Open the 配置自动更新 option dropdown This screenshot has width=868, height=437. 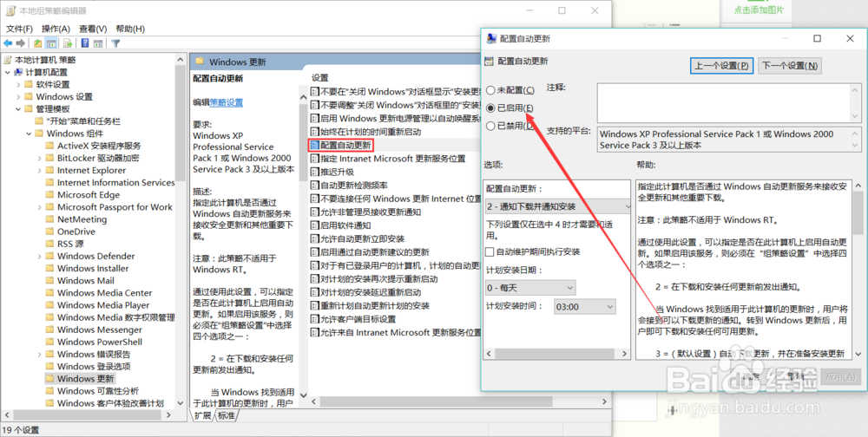pyautogui.click(x=557, y=206)
